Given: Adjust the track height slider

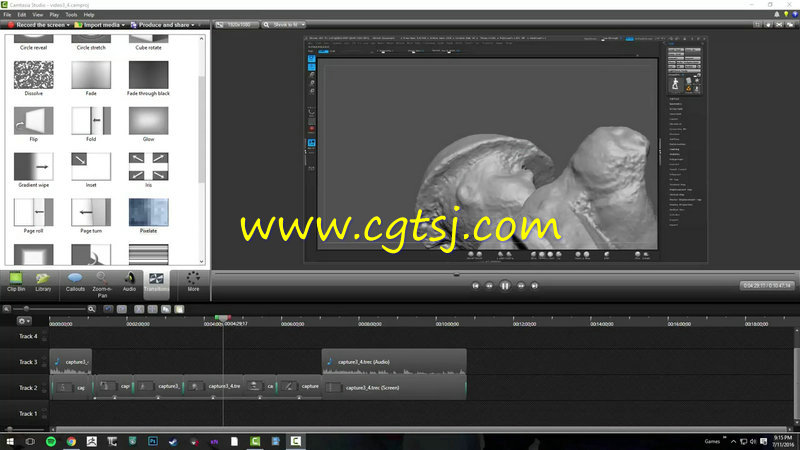Looking at the screenshot, I should tap(10, 429).
